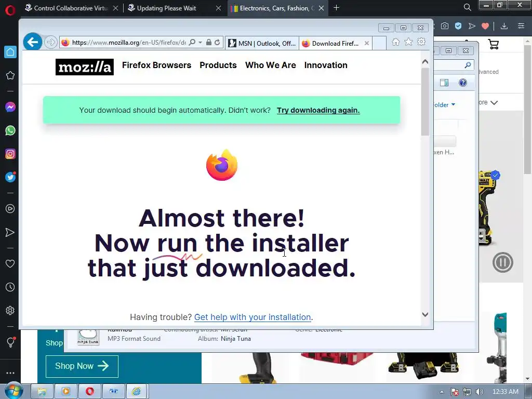The image size is (532, 399).
Task: Refresh page in Internet Explorer address bar
Action: pyautogui.click(x=217, y=43)
